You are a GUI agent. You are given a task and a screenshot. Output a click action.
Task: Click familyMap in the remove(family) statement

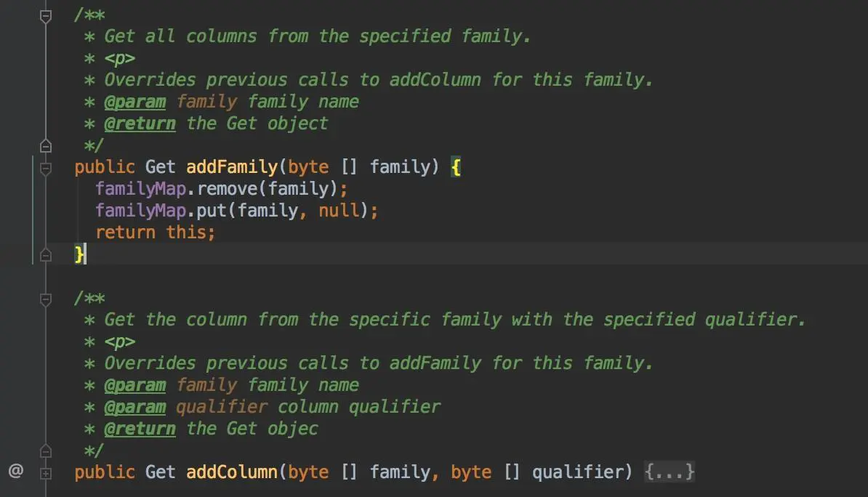coord(140,189)
